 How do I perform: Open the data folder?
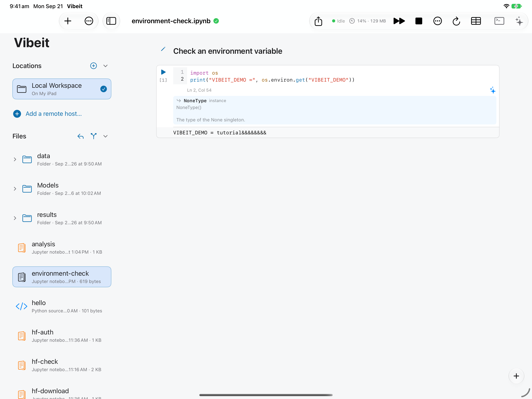[62, 159]
